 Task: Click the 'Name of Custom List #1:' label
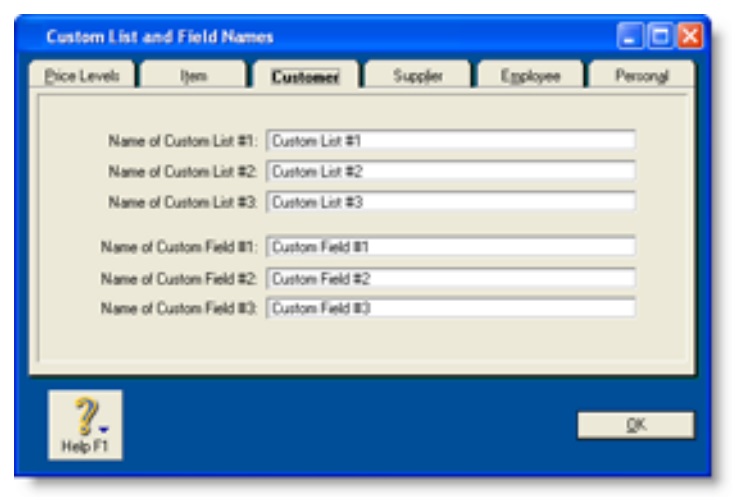click(x=183, y=141)
